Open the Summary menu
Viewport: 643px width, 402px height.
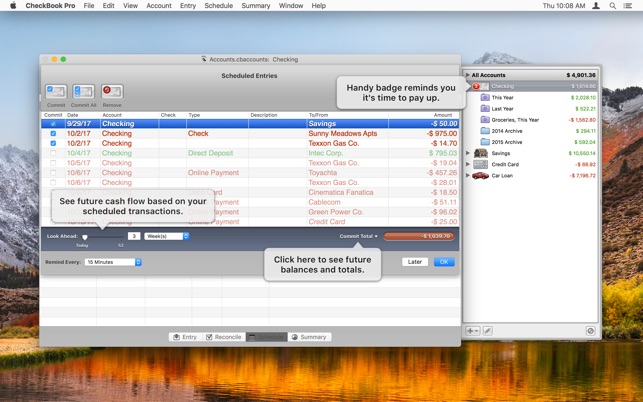click(255, 6)
